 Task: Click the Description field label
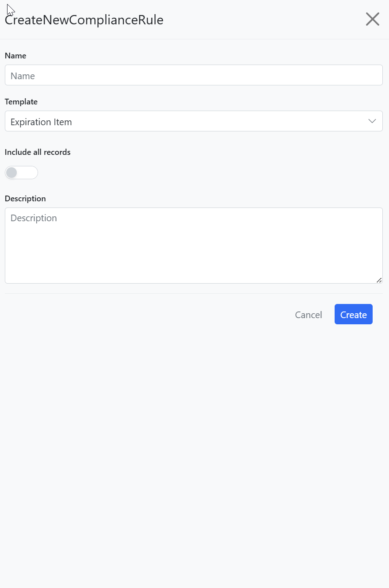pyautogui.click(x=25, y=199)
